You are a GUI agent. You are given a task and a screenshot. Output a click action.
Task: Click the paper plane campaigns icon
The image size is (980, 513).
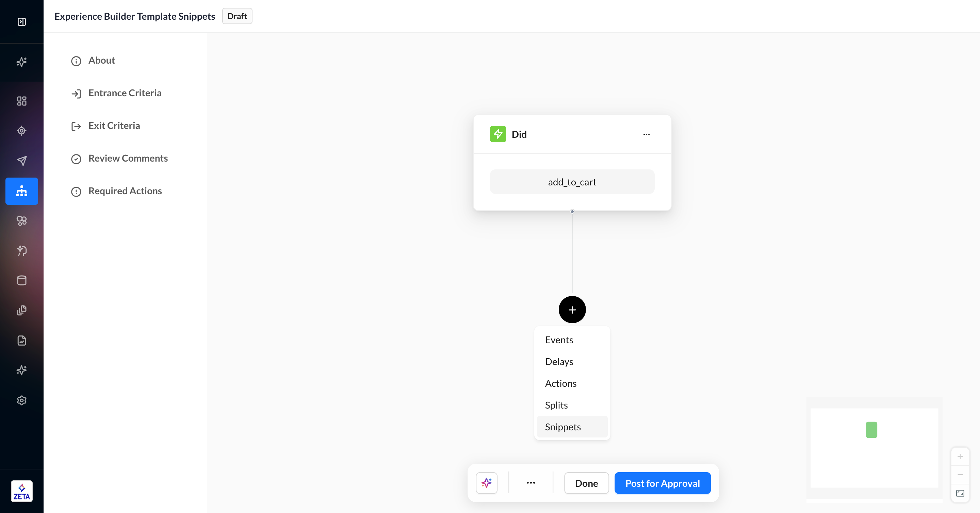[22, 161]
